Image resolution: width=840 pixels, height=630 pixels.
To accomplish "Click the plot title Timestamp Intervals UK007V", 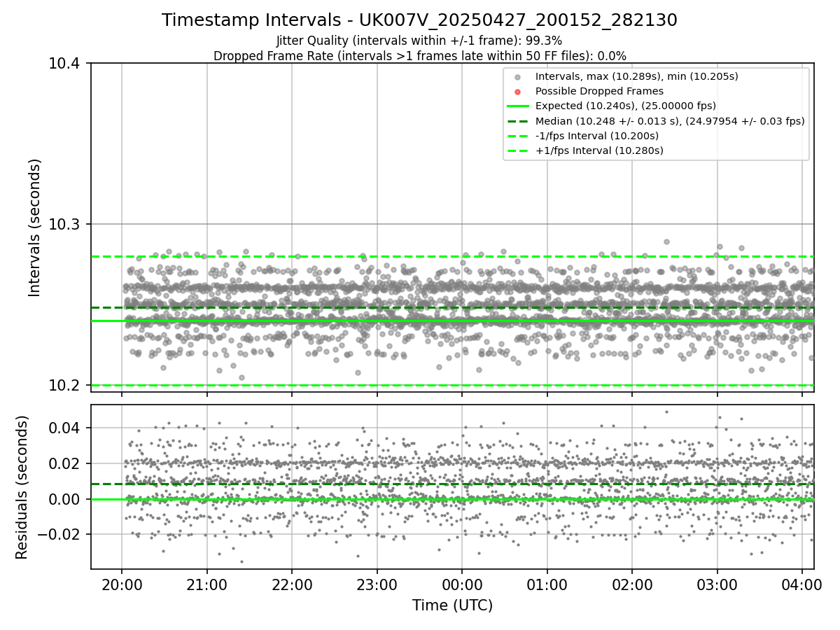I will 419,20.
